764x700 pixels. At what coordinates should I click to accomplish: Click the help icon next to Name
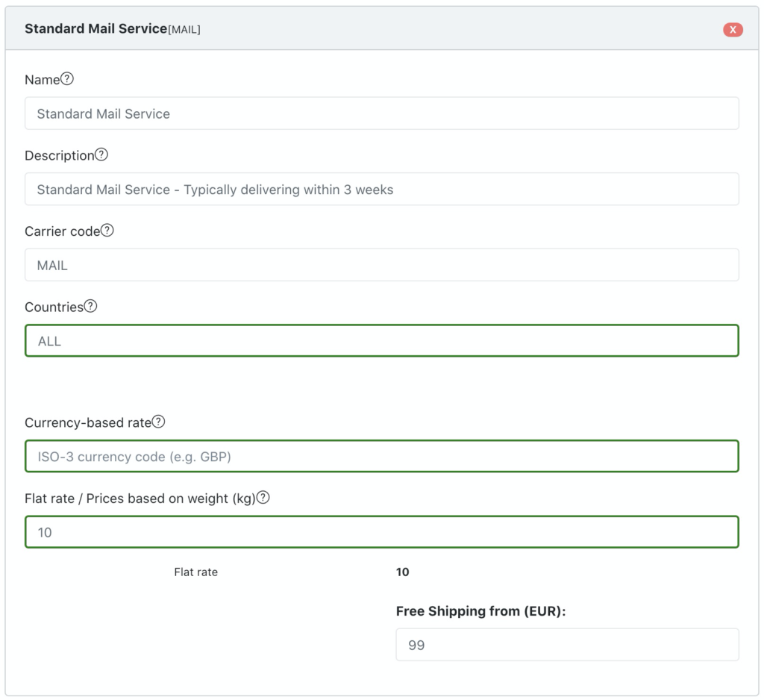[x=67, y=79]
